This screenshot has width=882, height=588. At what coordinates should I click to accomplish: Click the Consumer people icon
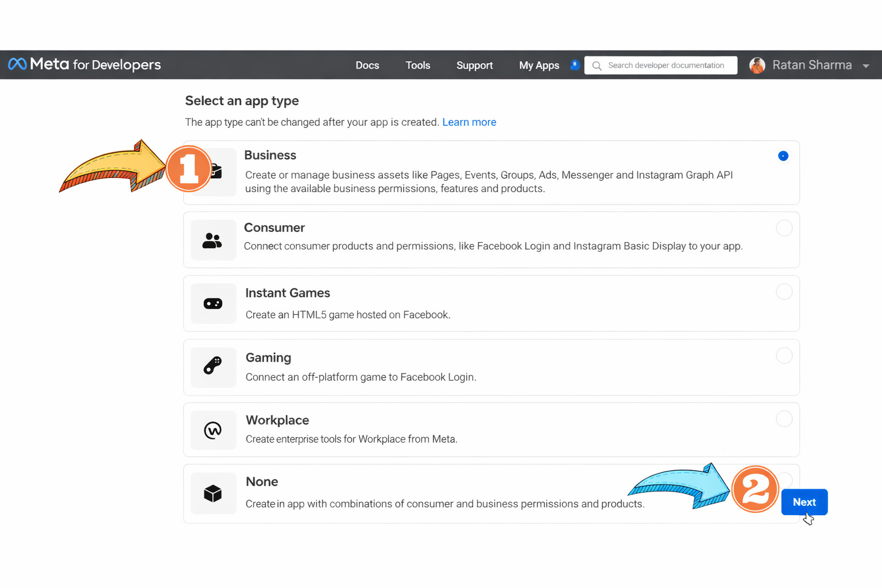(212, 240)
